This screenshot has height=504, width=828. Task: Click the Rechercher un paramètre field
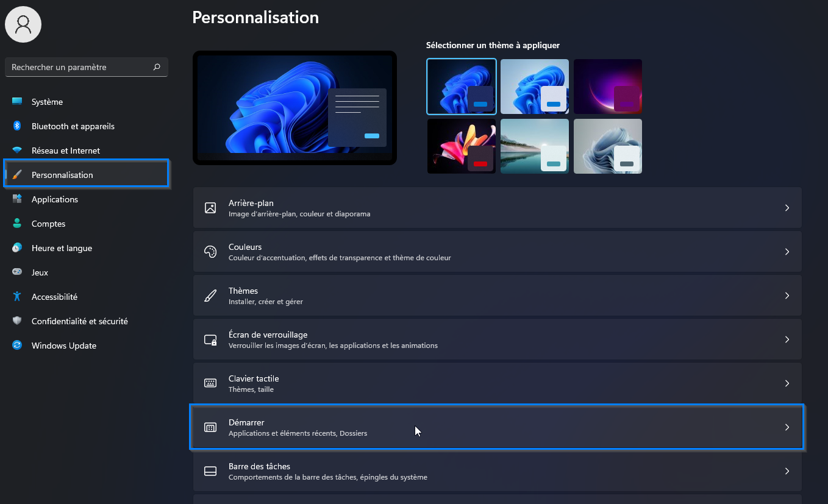pos(87,67)
